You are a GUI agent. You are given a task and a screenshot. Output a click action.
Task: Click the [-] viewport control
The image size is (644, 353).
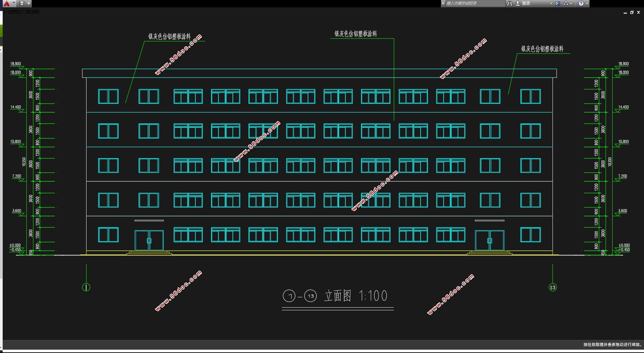[x=7, y=12]
